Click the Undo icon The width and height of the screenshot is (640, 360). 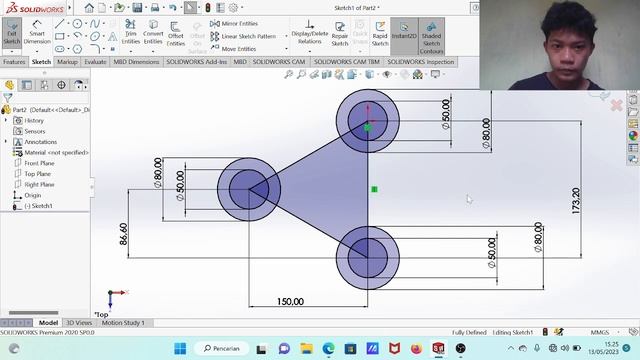pos(173,7)
